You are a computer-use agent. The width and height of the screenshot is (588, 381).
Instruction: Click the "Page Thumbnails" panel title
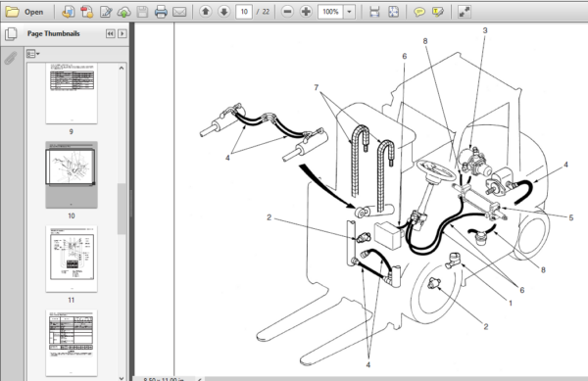coord(53,33)
